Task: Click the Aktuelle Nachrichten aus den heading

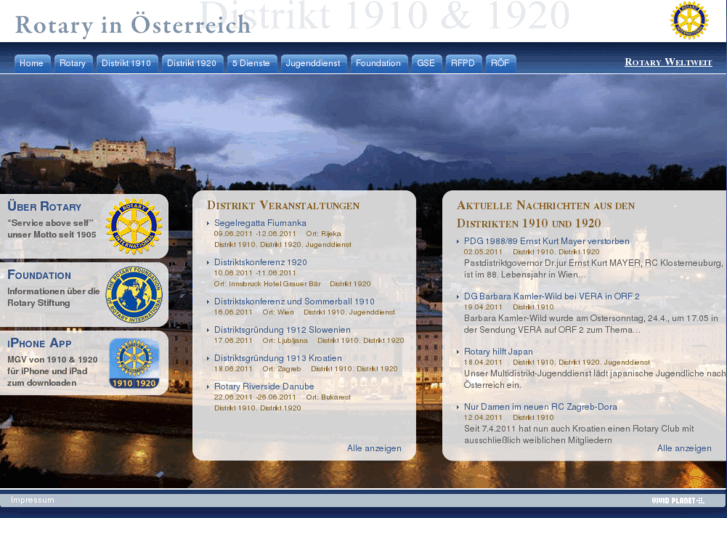Action: (x=546, y=205)
